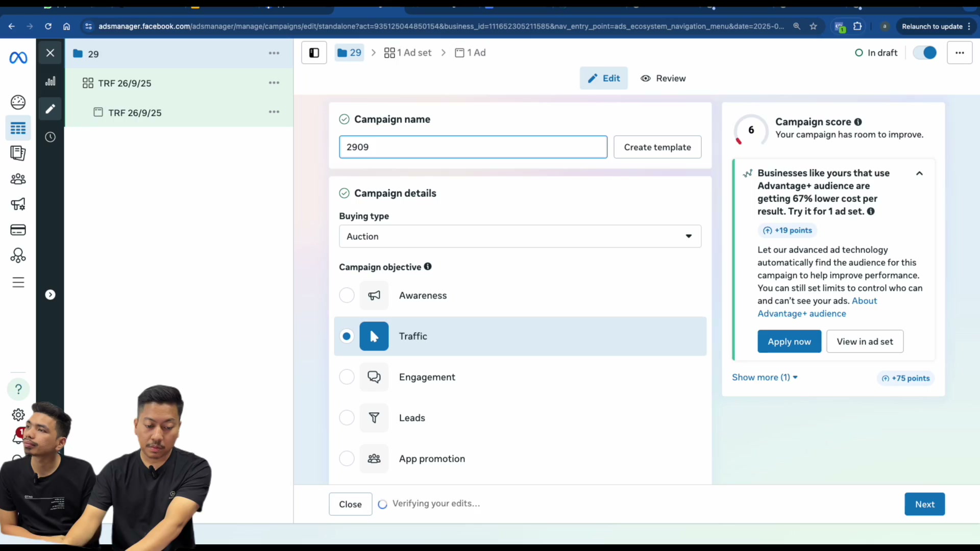Toggle the campaign on/off switch
This screenshot has height=551, width=980.
(x=924, y=53)
